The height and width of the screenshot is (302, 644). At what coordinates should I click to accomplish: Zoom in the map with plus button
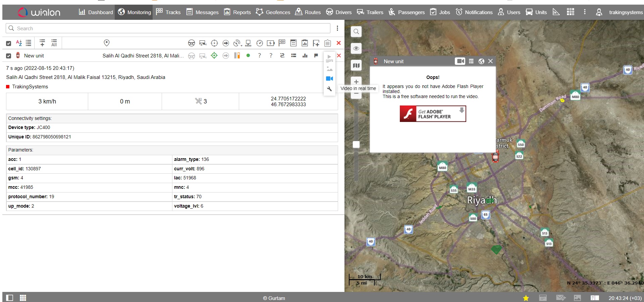356,82
